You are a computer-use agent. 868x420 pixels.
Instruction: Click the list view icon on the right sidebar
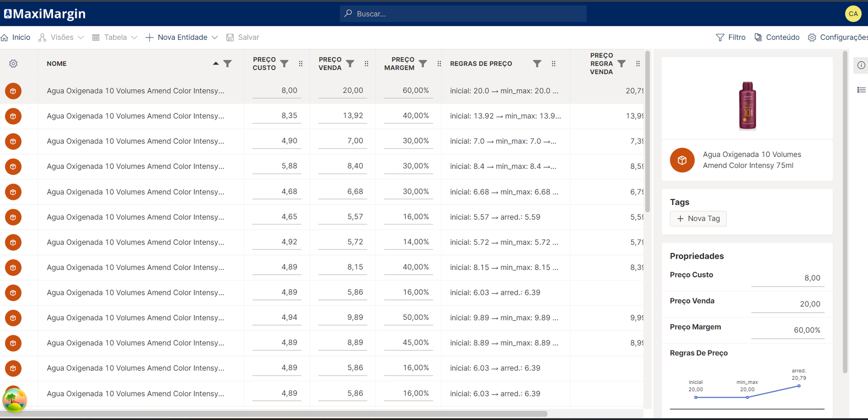click(x=861, y=90)
